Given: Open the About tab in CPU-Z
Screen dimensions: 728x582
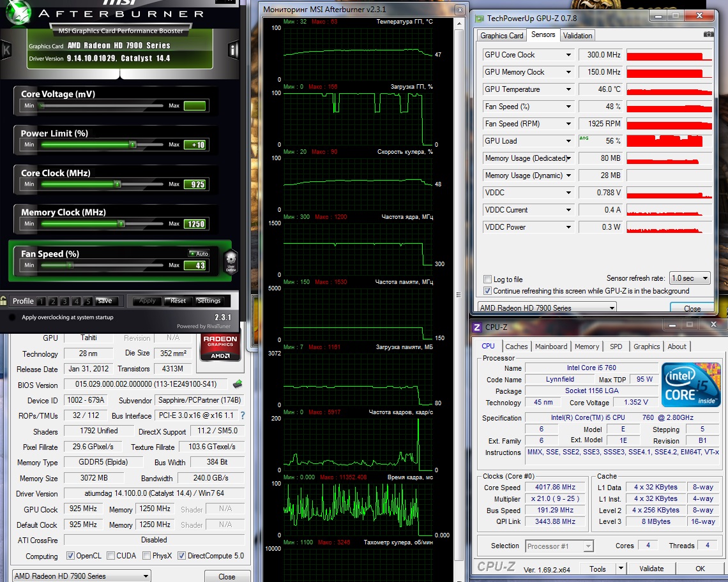Looking at the screenshot, I should [677, 347].
